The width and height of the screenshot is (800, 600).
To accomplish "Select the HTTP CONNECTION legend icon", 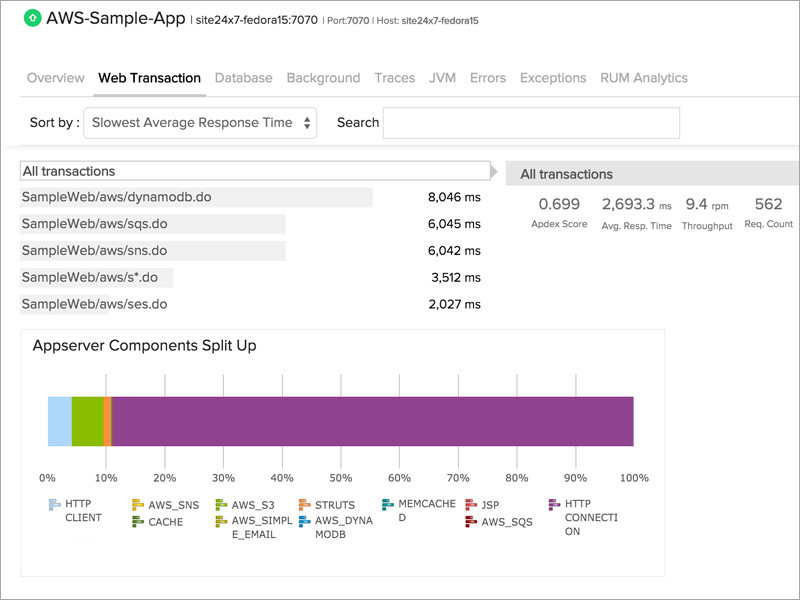I will point(554,503).
